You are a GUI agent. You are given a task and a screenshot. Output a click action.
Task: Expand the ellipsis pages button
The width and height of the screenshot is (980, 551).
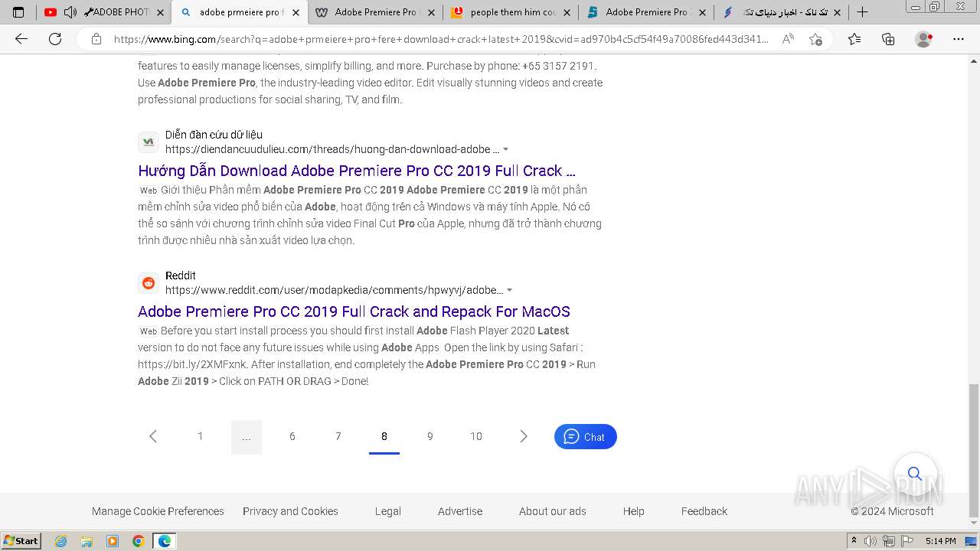(x=247, y=436)
